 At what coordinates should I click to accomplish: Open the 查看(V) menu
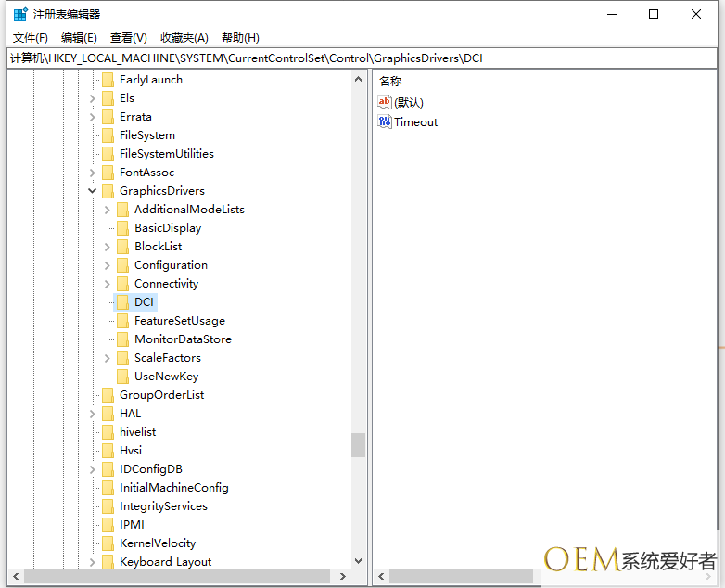click(x=129, y=38)
